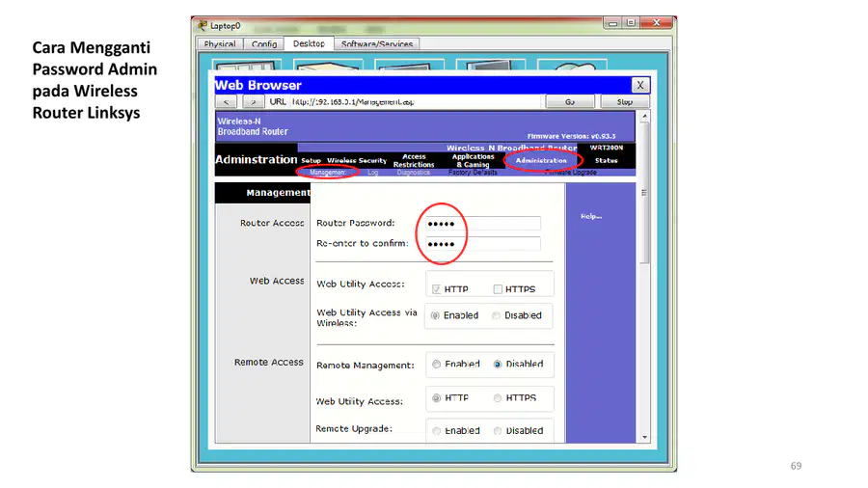Maximize the Laptop0 window
This screenshot has height=488, width=868.
(x=631, y=23)
